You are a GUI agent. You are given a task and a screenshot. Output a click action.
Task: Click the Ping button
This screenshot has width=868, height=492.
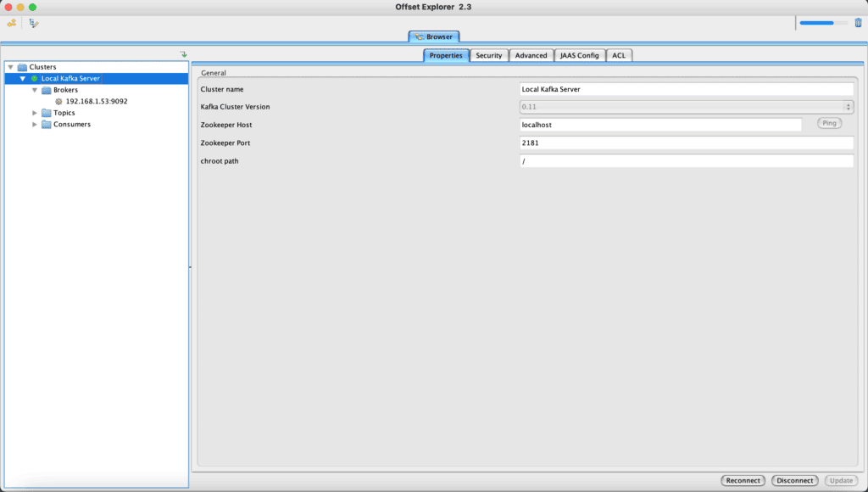pyautogui.click(x=829, y=123)
